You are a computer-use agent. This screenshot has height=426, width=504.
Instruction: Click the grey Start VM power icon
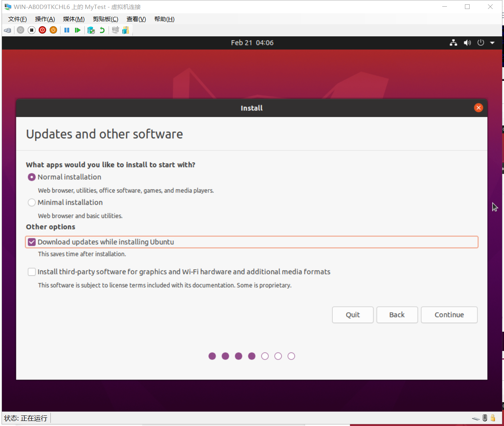coord(21,30)
